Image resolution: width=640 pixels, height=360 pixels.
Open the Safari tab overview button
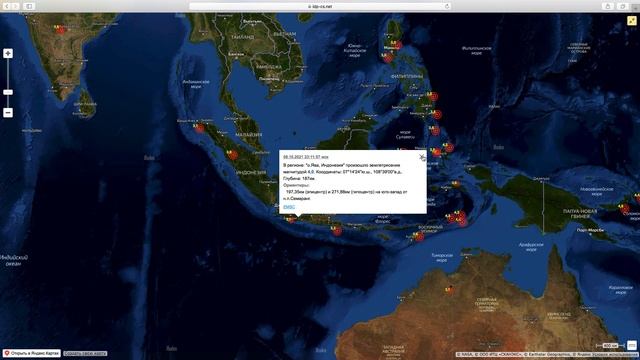622,6
